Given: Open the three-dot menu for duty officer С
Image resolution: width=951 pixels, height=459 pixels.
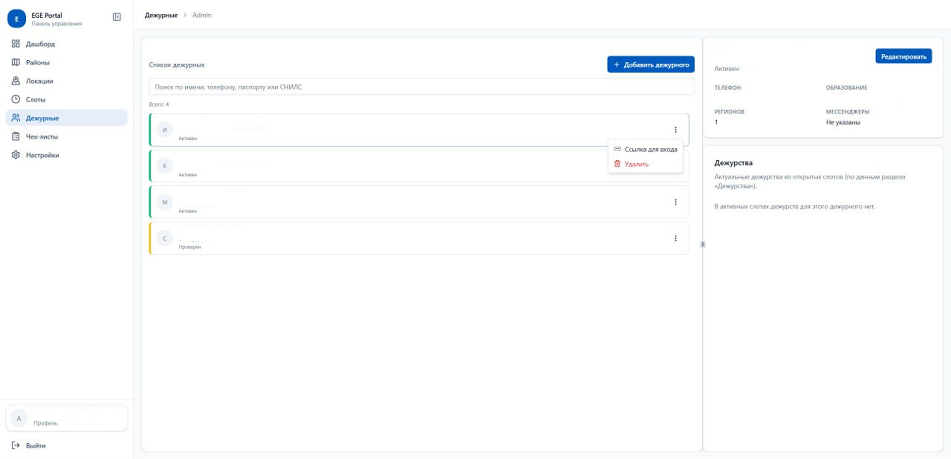Looking at the screenshot, I should coord(675,238).
